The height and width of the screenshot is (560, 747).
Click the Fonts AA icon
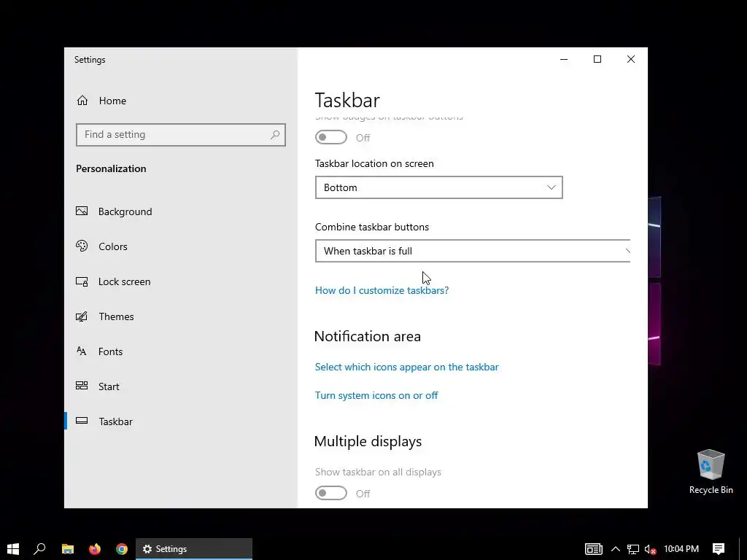click(x=82, y=351)
